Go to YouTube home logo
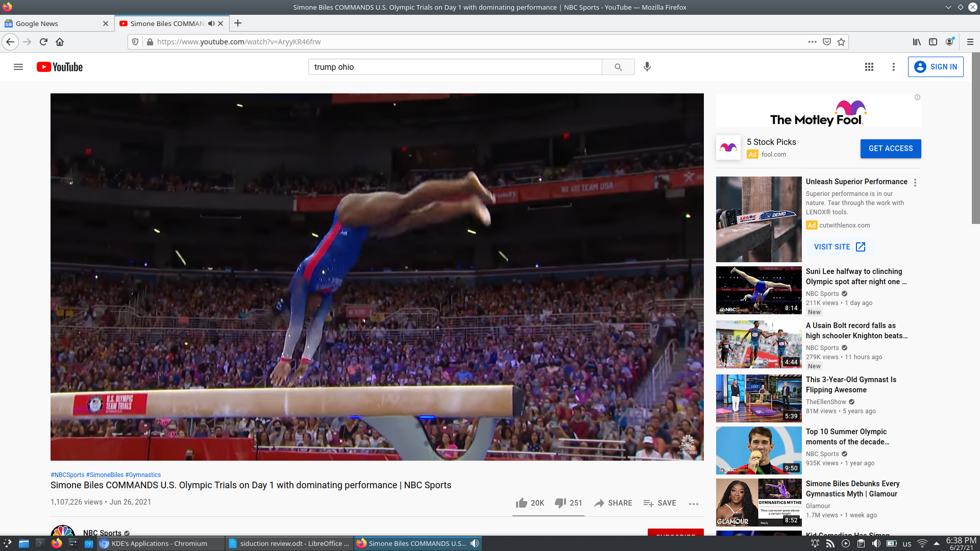The height and width of the screenshot is (551, 980). point(60,67)
